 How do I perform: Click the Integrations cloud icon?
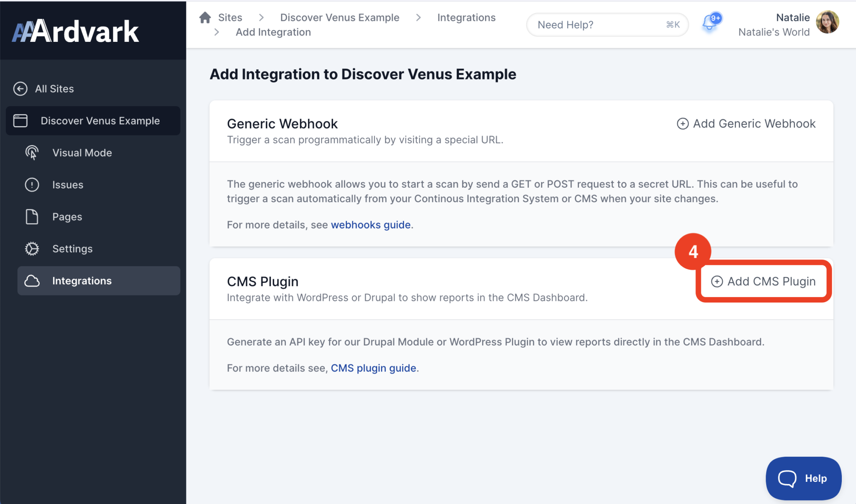pos(32,281)
